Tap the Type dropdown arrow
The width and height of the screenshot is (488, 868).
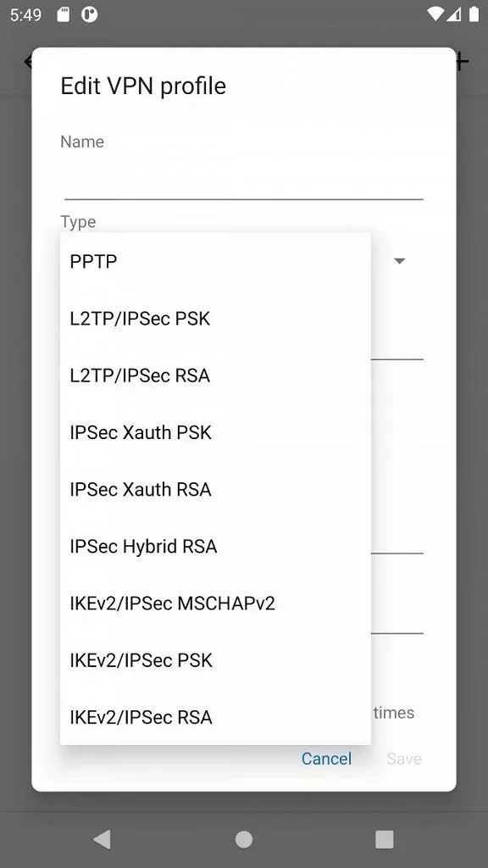[x=400, y=261]
